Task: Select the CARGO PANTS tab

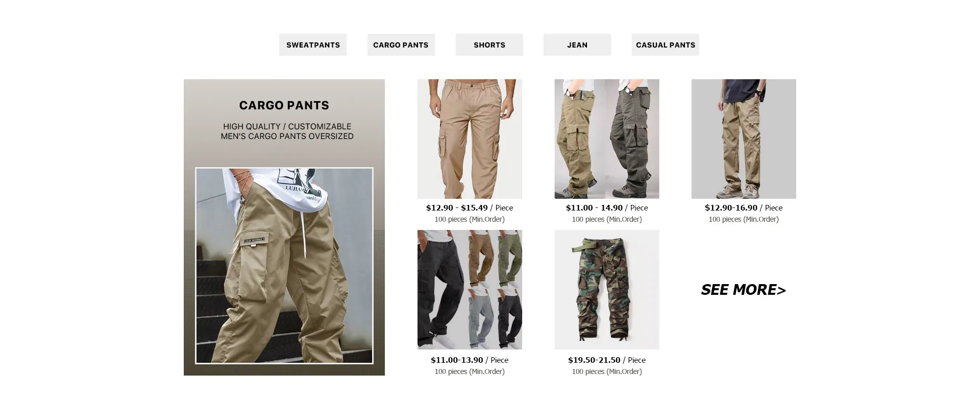Action: pos(401,45)
